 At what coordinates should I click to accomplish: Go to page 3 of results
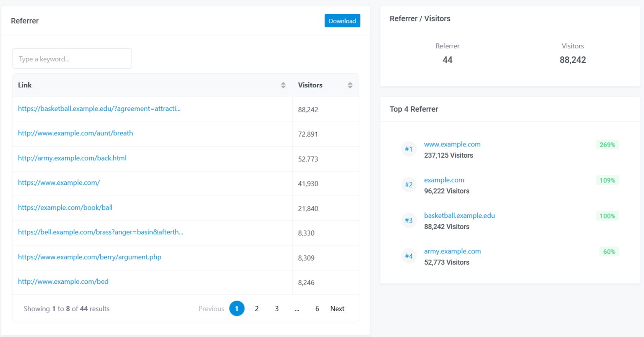pos(277,309)
